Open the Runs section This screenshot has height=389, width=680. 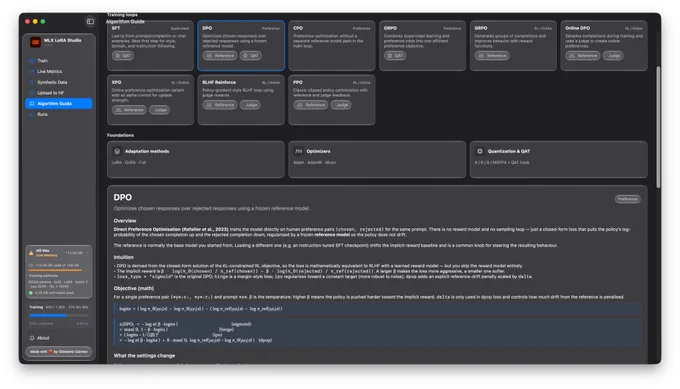point(59,114)
